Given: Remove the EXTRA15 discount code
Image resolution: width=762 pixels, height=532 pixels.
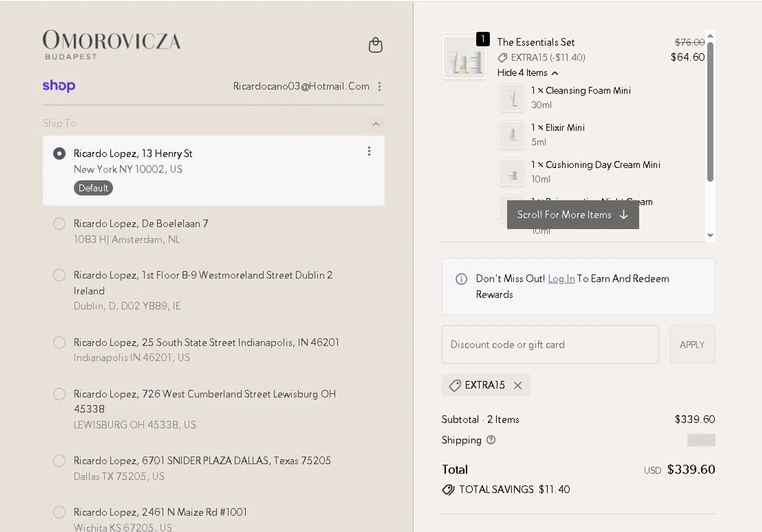Looking at the screenshot, I should point(518,385).
